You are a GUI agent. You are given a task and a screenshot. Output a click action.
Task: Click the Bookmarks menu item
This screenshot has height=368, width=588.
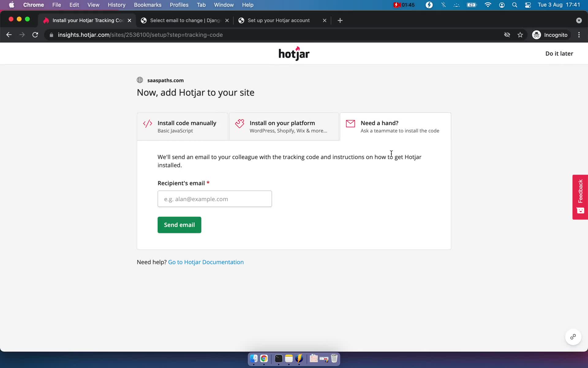(147, 5)
